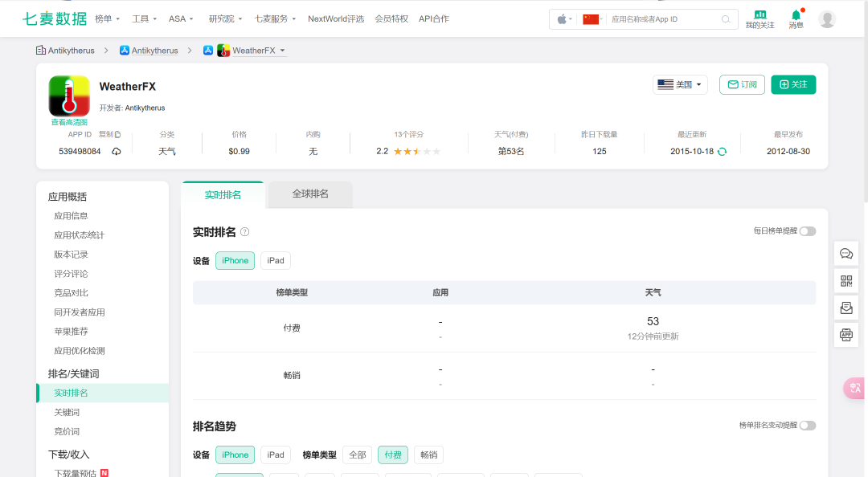Click the 七麦数据 logo
Image resolution: width=868 pixels, height=477 pixels.
pos(55,18)
